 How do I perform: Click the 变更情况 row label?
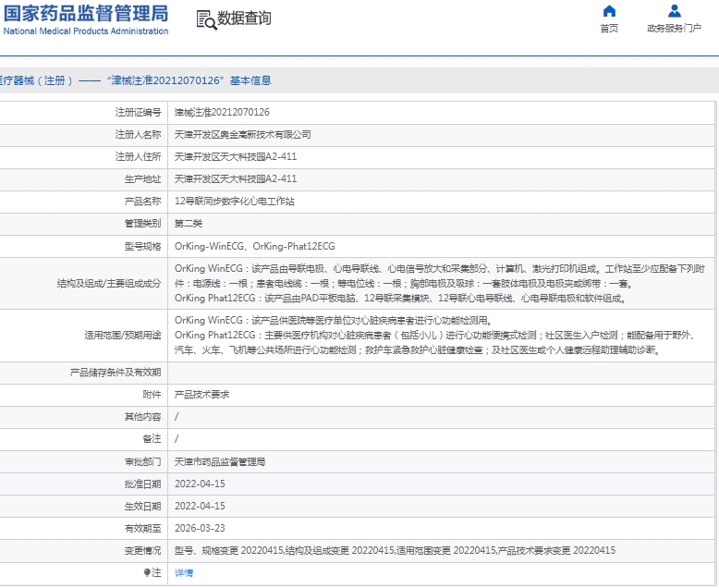142,550
